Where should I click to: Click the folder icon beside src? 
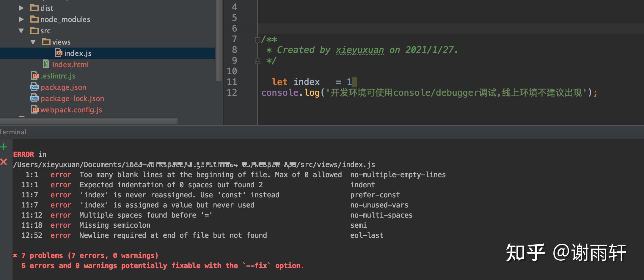tap(34, 30)
